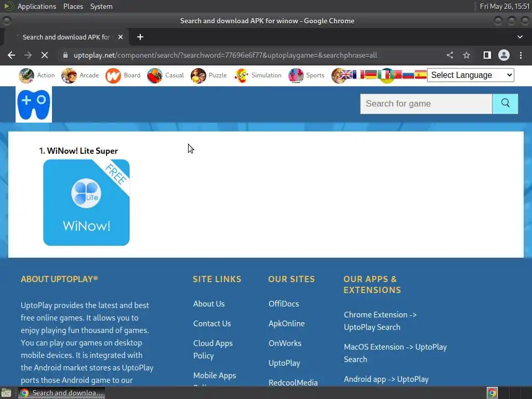Click the clock showing Fri May 26
Image resolution: width=532 pixels, height=399 pixels.
point(504,6)
